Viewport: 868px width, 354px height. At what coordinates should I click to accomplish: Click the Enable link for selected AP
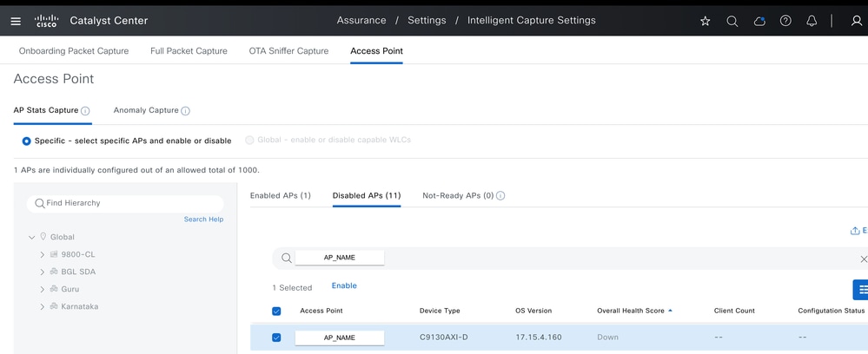click(x=344, y=286)
